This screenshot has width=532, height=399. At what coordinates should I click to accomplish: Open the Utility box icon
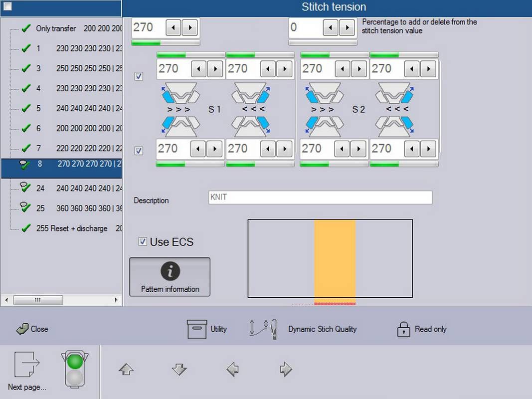[197, 329]
